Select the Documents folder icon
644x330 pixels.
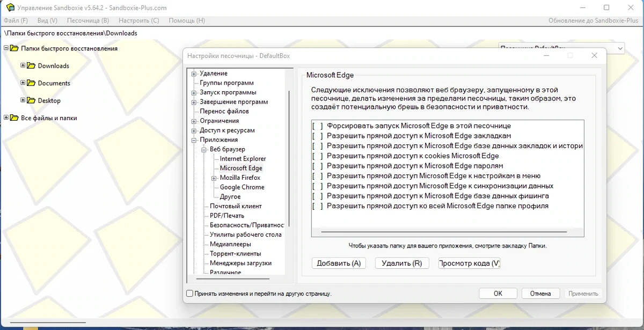coord(32,83)
